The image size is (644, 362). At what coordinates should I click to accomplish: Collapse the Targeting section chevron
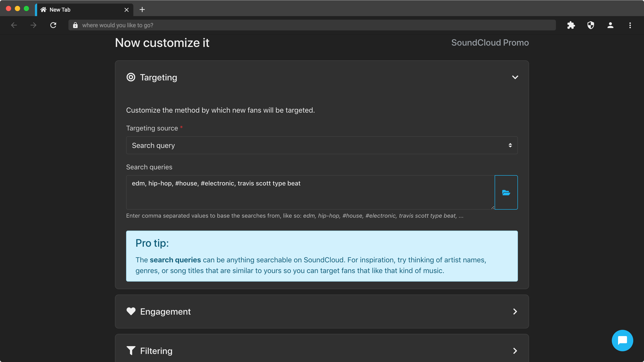[x=515, y=77]
